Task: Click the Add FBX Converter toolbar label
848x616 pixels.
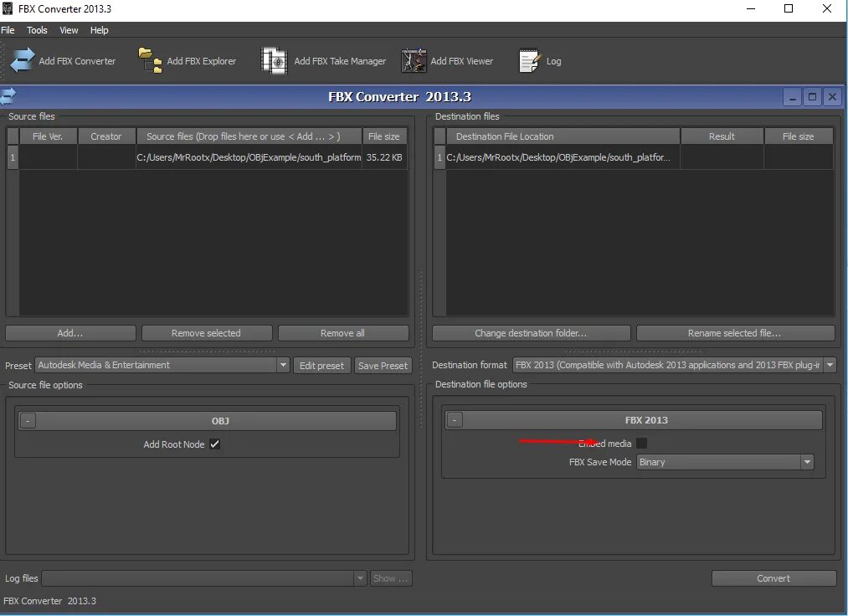Action: pyautogui.click(x=77, y=61)
